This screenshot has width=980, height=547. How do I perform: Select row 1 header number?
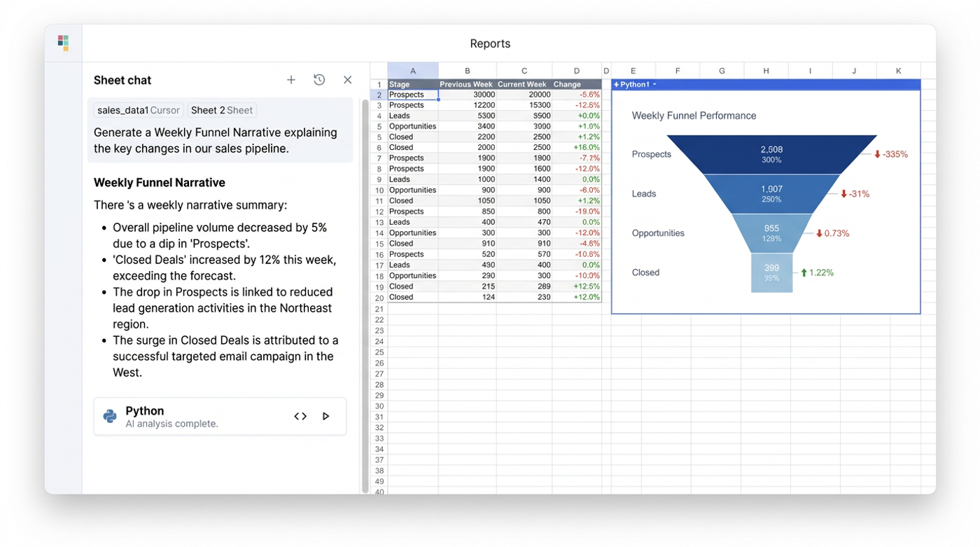tap(379, 85)
